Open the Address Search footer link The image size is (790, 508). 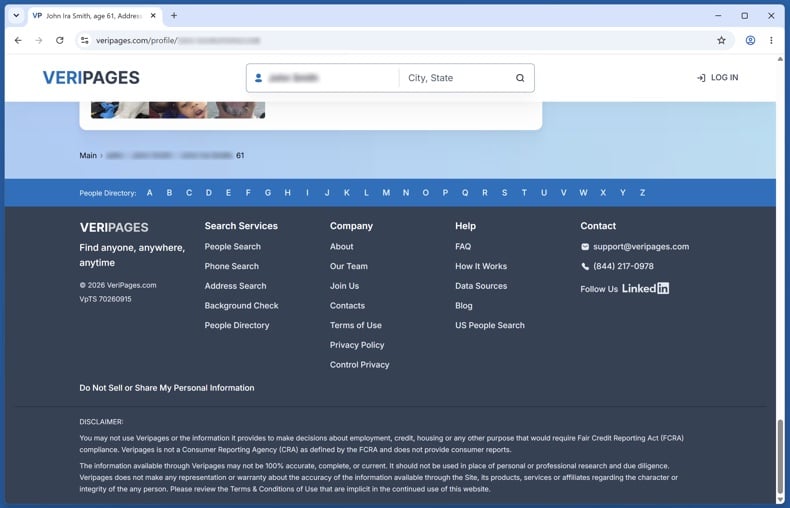point(235,286)
